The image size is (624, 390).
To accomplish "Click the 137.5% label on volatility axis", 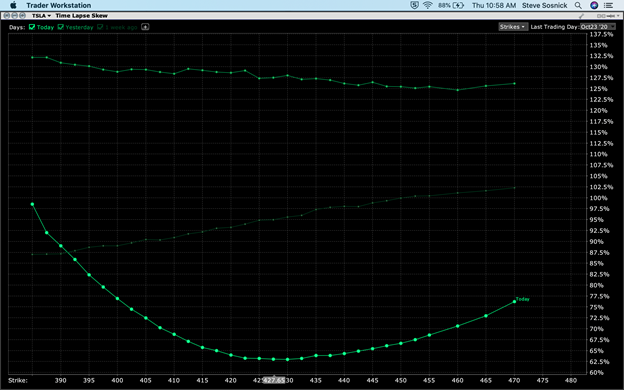I will click(601, 35).
